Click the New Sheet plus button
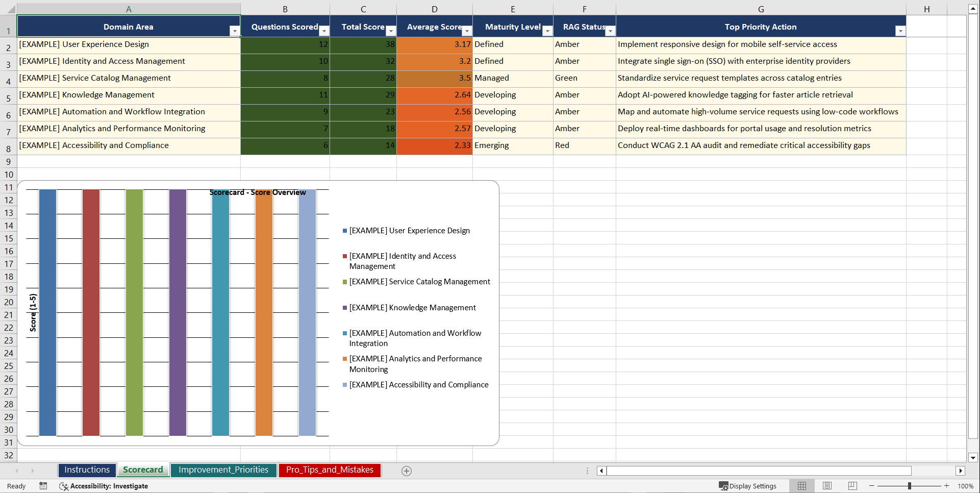 click(x=407, y=471)
